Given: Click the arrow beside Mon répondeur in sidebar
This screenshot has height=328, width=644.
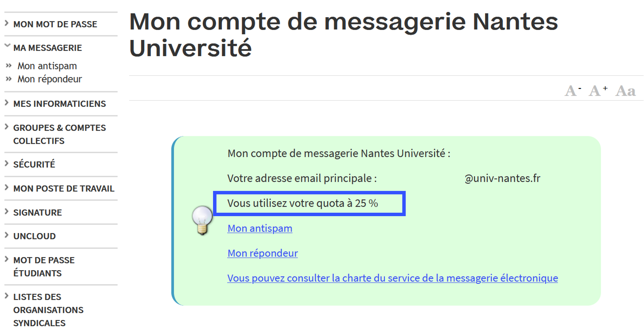Looking at the screenshot, I should (9, 79).
